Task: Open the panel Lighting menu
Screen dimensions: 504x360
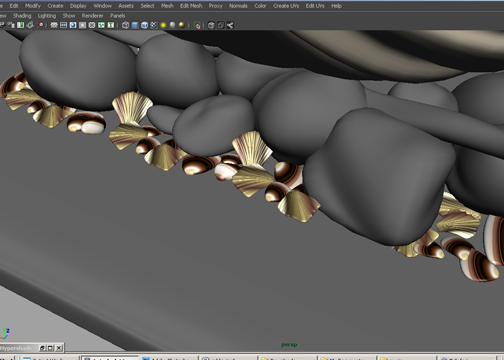Action: pos(47,16)
